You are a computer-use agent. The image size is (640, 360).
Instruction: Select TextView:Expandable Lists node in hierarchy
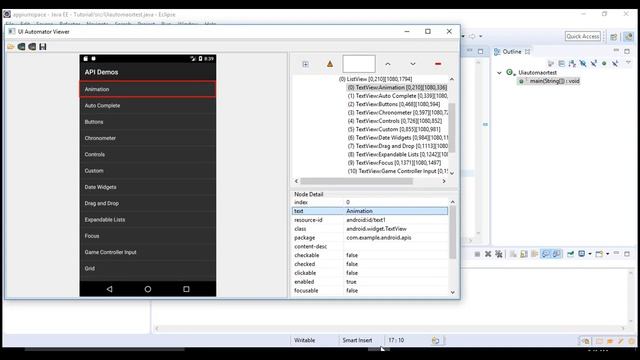398,154
